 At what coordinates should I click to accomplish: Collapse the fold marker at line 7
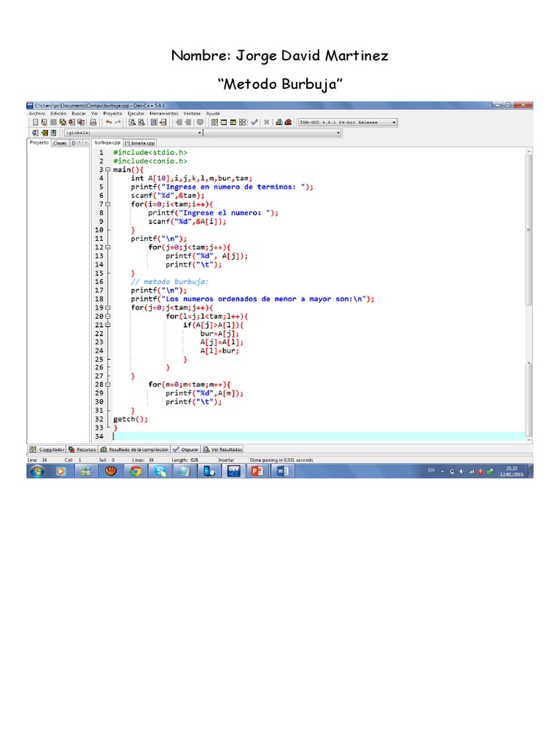(108, 204)
